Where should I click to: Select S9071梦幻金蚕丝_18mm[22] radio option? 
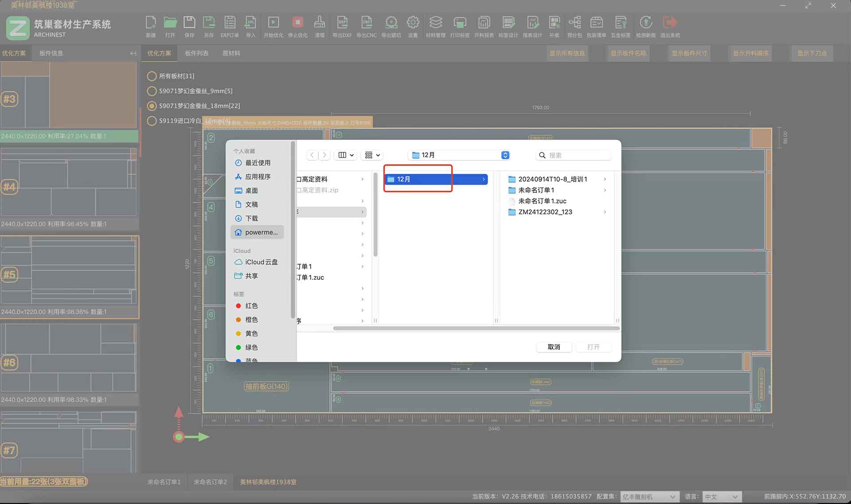point(152,106)
